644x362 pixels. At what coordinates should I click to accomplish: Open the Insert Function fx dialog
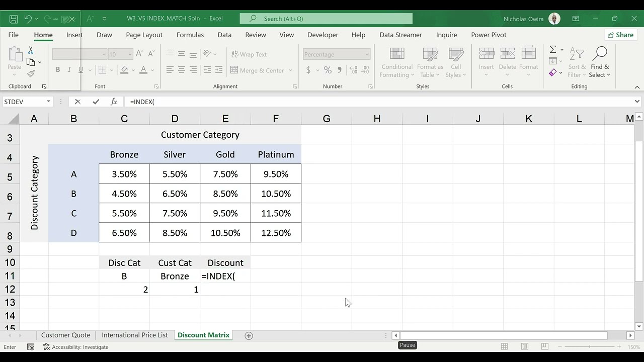114,102
